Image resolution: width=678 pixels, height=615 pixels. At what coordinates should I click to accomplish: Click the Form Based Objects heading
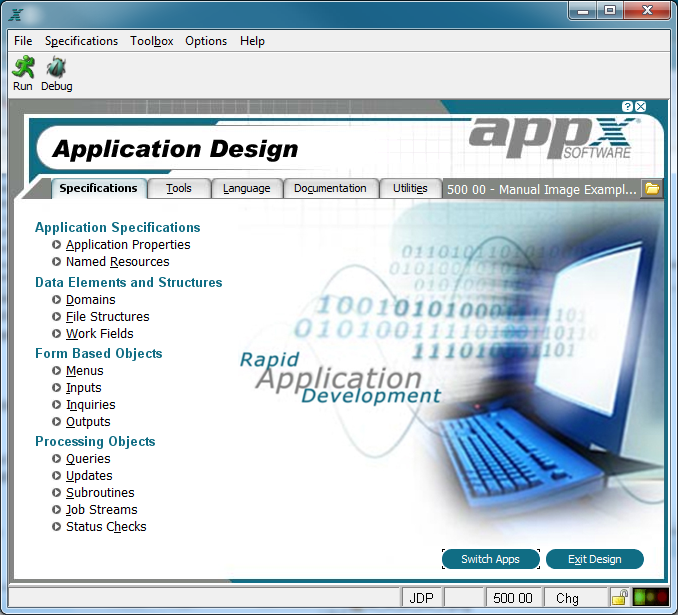pos(99,353)
